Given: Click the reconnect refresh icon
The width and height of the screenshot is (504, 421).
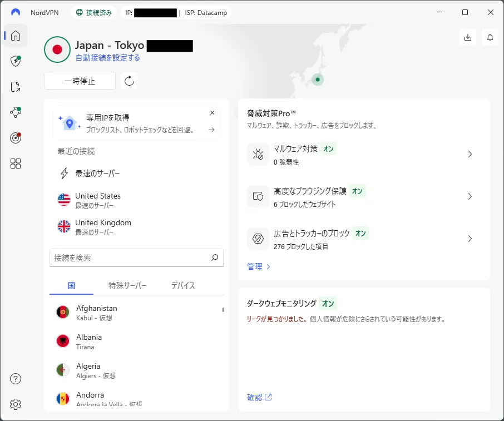Looking at the screenshot, I should coord(129,81).
